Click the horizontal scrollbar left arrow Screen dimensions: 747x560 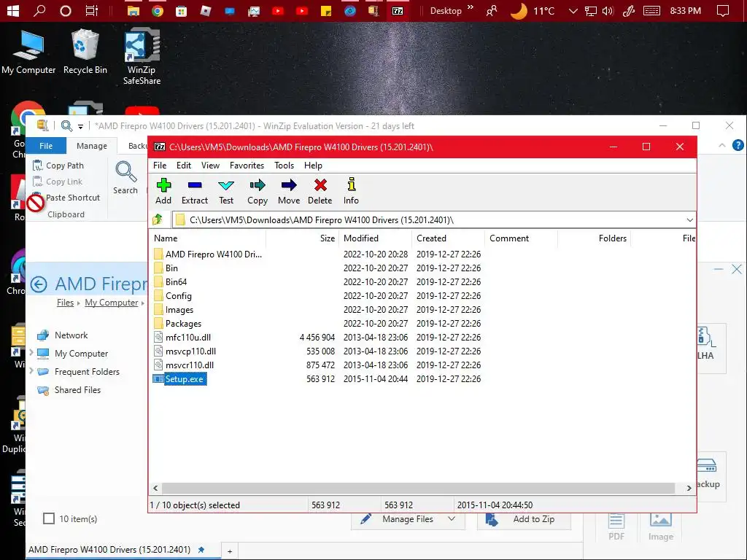click(x=156, y=488)
